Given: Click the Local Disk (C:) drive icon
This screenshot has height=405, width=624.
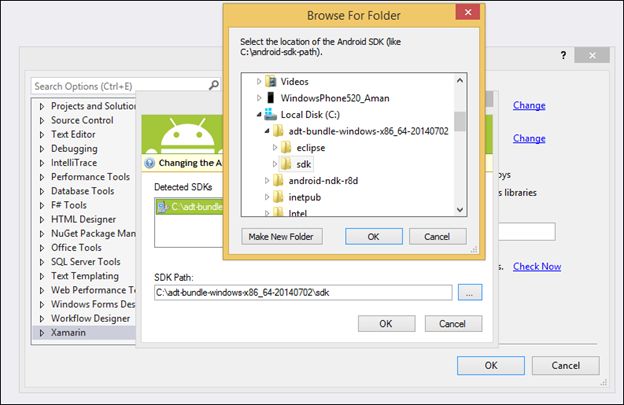Looking at the screenshot, I should click(271, 114).
